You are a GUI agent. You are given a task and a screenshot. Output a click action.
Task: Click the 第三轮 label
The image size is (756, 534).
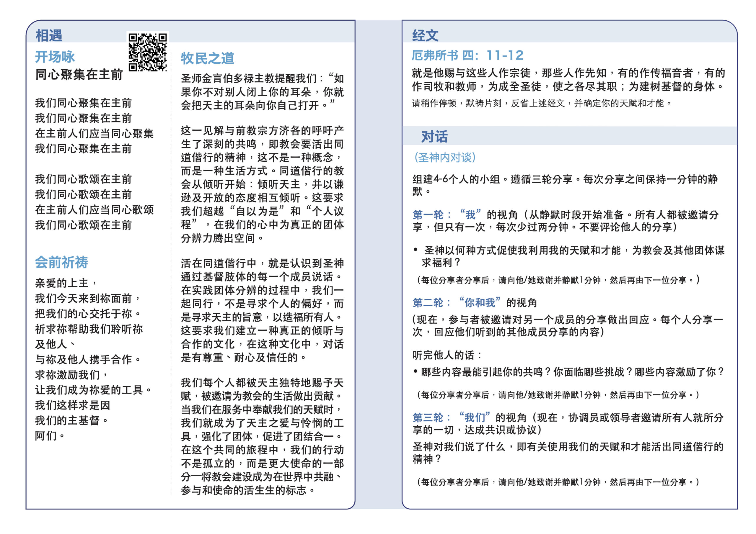tap(428, 417)
